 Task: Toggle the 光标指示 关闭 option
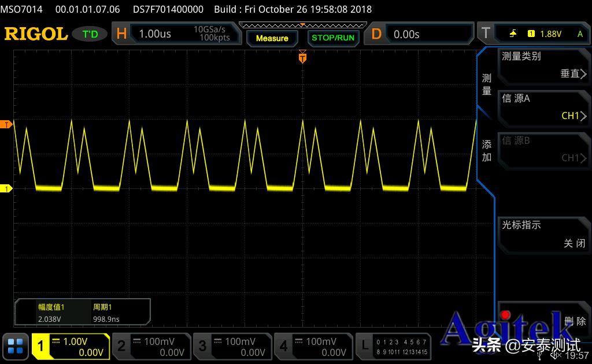(543, 235)
